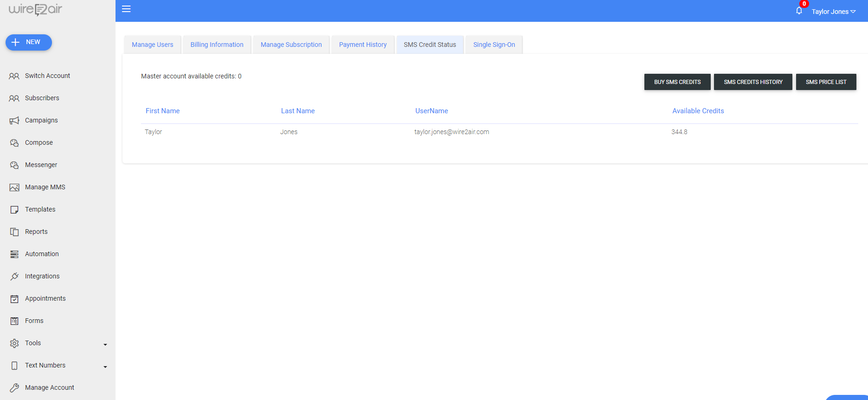View the SMS PRICE LIST
The width and height of the screenshot is (868, 400).
tap(826, 82)
